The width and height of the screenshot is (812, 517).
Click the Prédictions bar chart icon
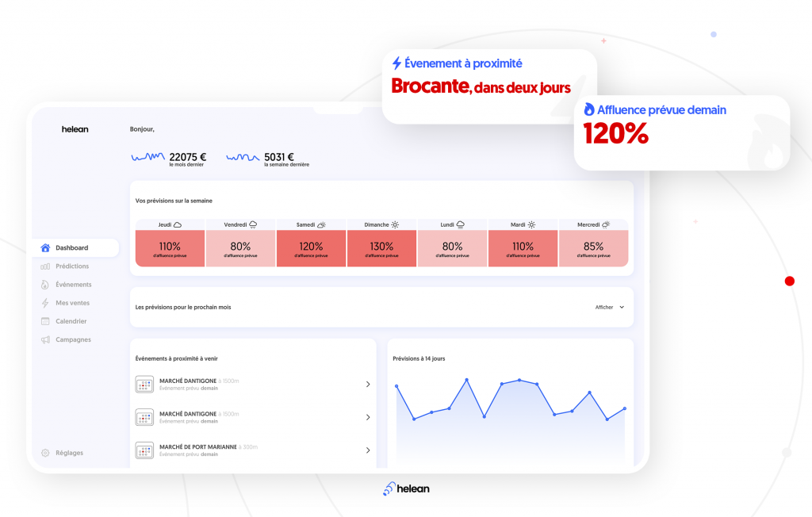tap(45, 266)
